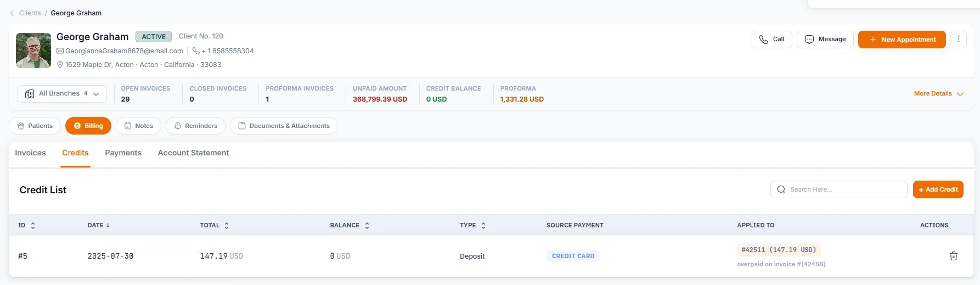The image size is (980, 285).
Task: Click the Client No. 120 label
Action: tap(201, 36)
